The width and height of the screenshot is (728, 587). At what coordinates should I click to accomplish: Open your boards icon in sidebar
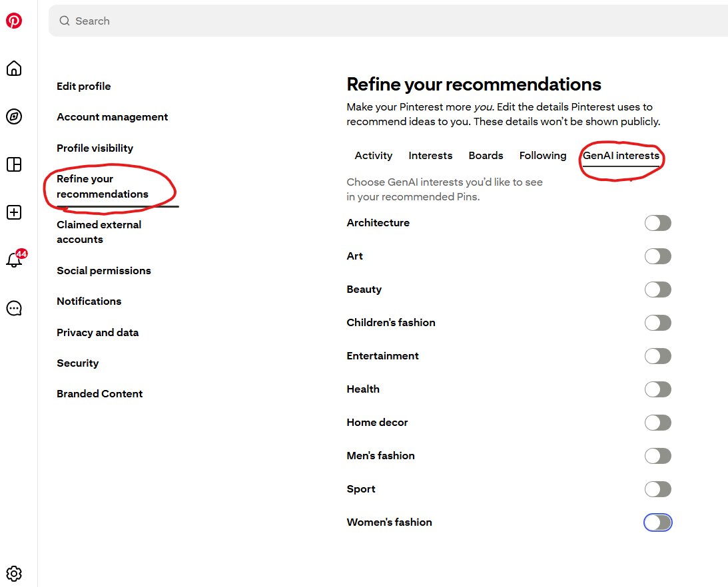point(14,164)
